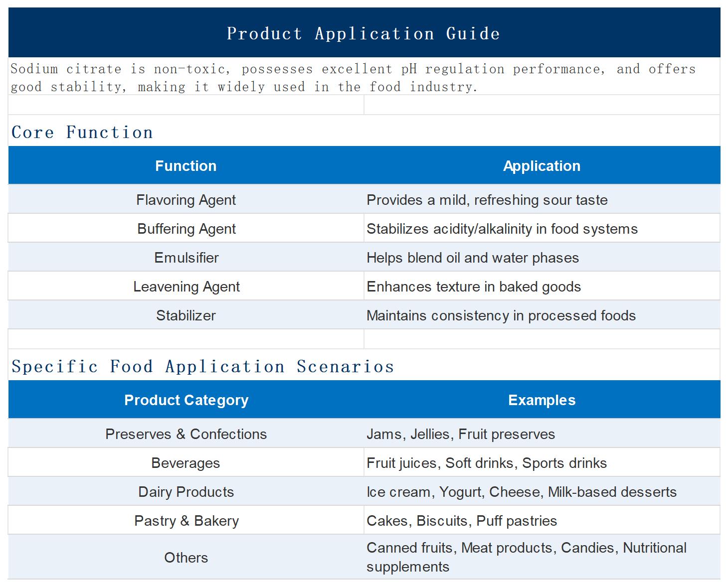
Task: Select the 'Jams, Jellies, Fruit preserves' cell
Action: [542, 434]
